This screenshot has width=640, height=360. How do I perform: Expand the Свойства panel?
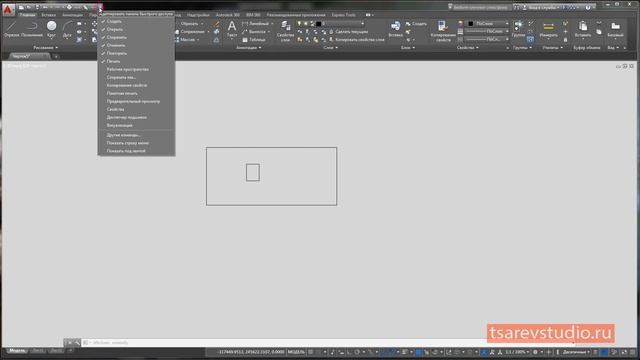(468, 48)
